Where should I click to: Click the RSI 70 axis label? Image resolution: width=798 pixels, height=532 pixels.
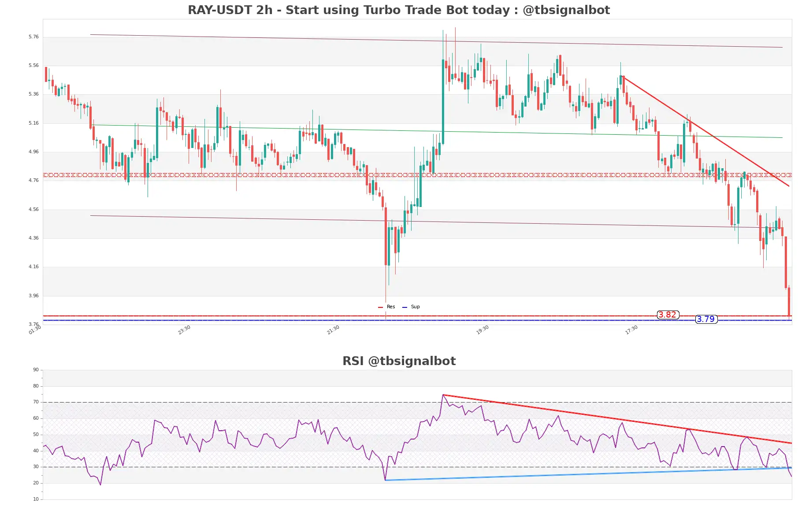pos(36,402)
